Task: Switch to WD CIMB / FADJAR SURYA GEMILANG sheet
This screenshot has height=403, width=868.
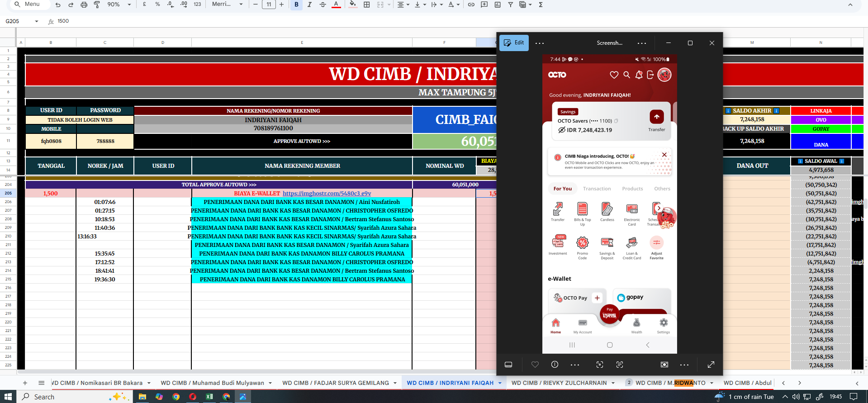Action: tap(335, 383)
